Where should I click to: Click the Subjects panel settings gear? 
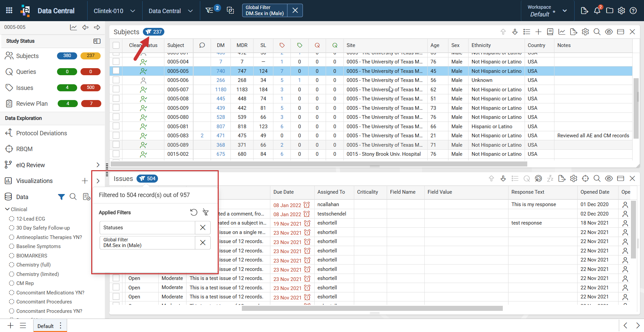click(585, 32)
